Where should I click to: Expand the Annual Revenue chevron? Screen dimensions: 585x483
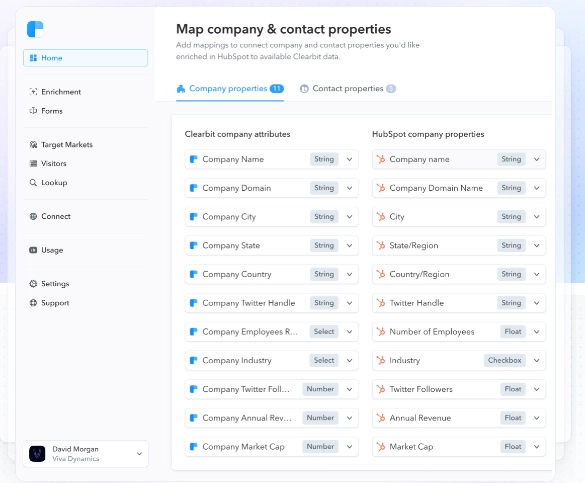[536, 418]
